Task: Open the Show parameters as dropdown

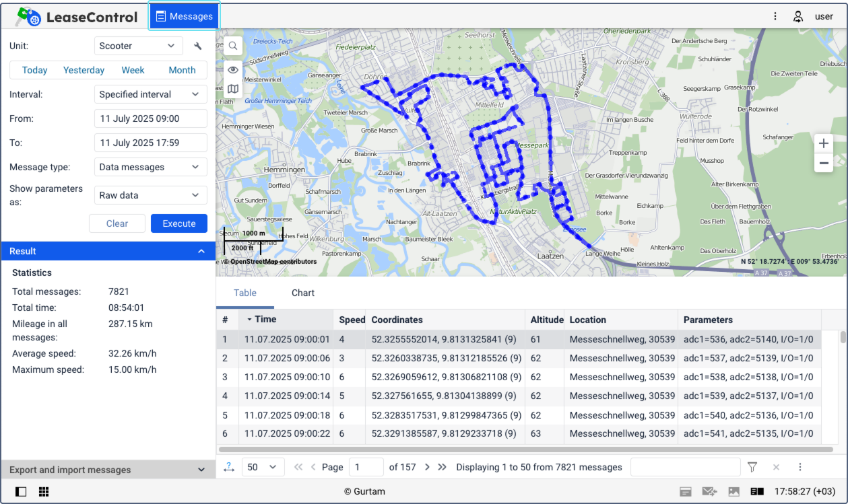Action: (x=151, y=195)
